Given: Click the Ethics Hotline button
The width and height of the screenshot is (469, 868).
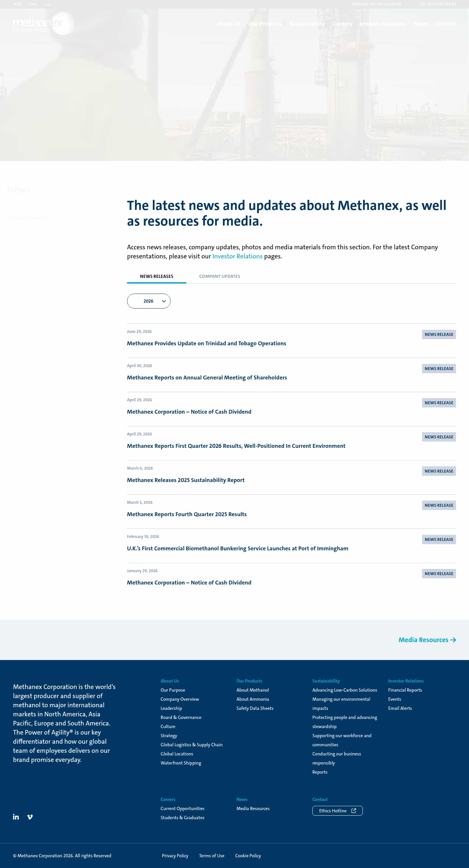Looking at the screenshot, I should [337, 811].
